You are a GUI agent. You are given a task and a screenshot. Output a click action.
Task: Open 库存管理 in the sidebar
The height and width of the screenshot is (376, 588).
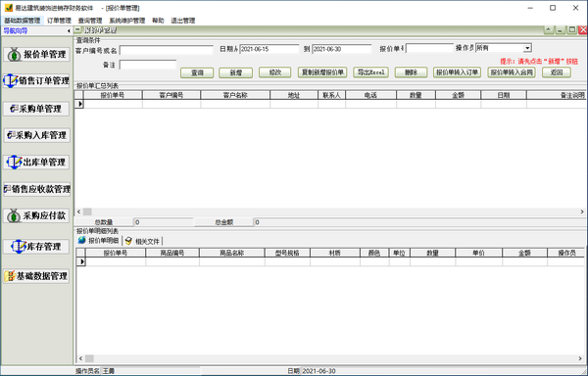[x=36, y=247]
